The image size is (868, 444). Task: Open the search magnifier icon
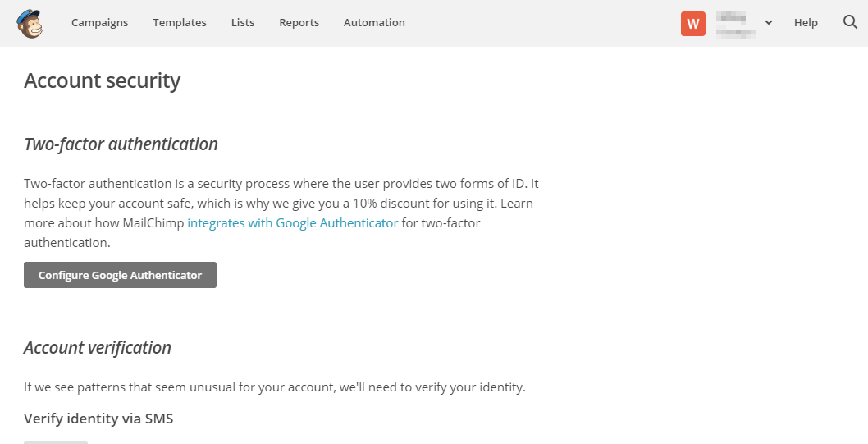pos(850,22)
